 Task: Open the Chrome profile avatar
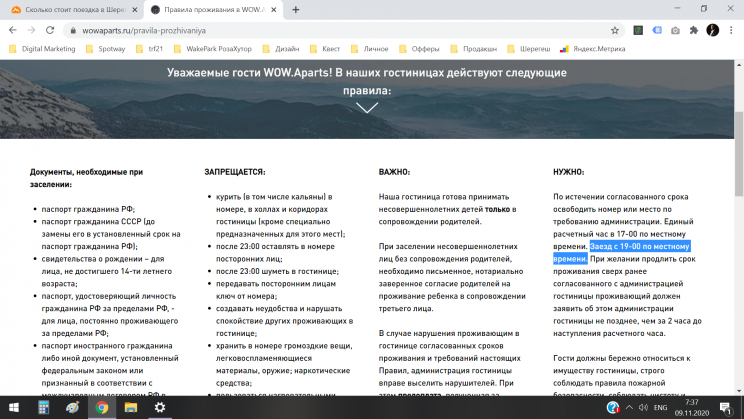tap(712, 30)
